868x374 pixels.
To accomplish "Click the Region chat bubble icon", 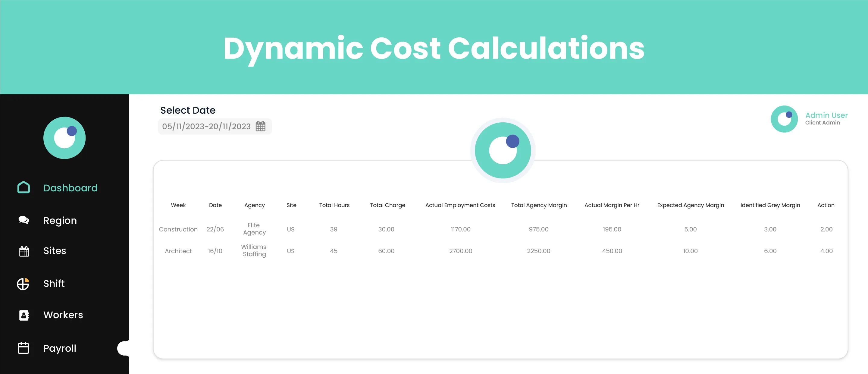I will (24, 220).
